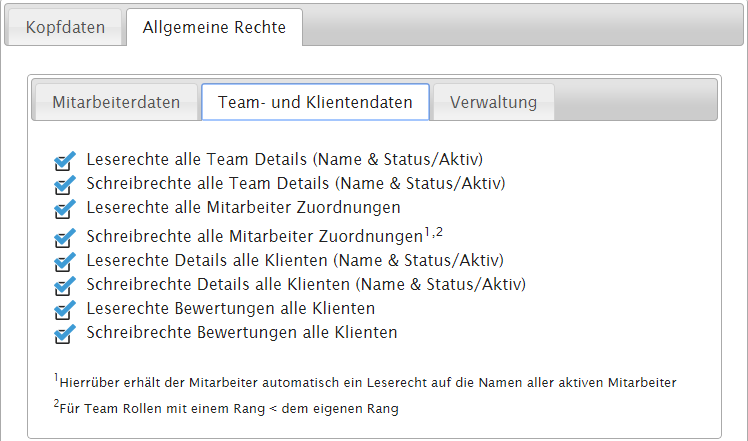The height and width of the screenshot is (441, 748).
Task: Open the Verwaltung sub-tab
Action: point(493,102)
